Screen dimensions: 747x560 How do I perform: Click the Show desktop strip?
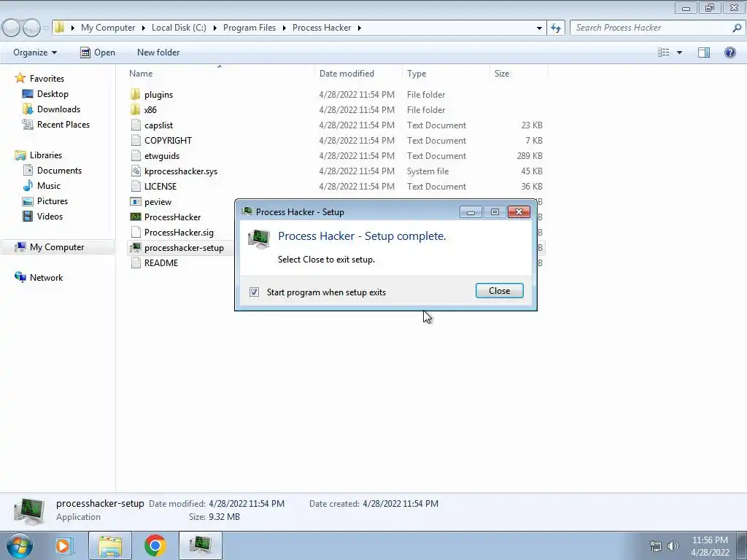click(x=741, y=545)
